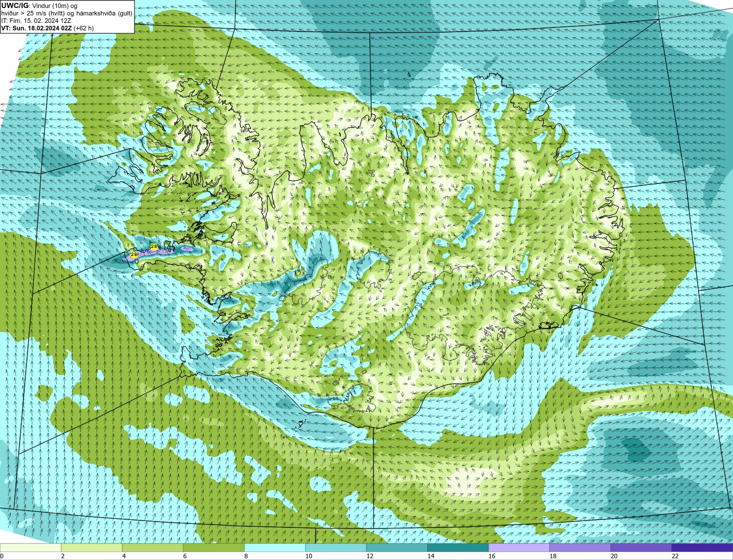Image resolution: width=733 pixels, height=560 pixels.
Task: Click the '4' tick label on the scale
Action: (x=124, y=556)
